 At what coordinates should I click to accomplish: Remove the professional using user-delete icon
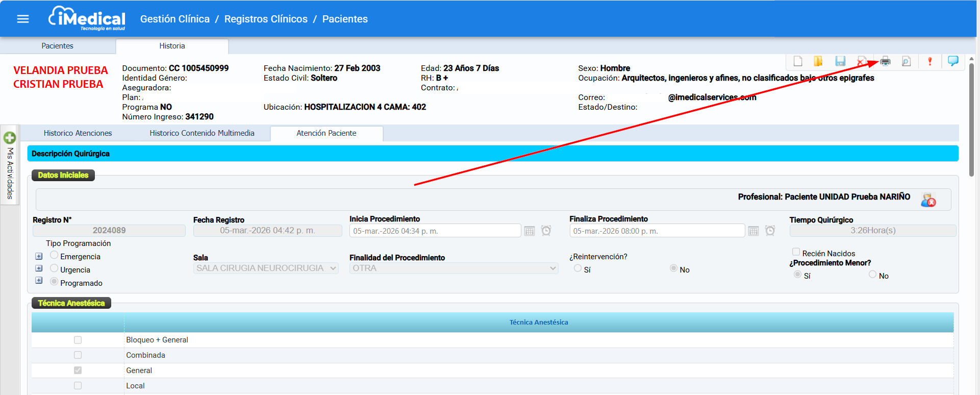pyautogui.click(x=928, y=200)
